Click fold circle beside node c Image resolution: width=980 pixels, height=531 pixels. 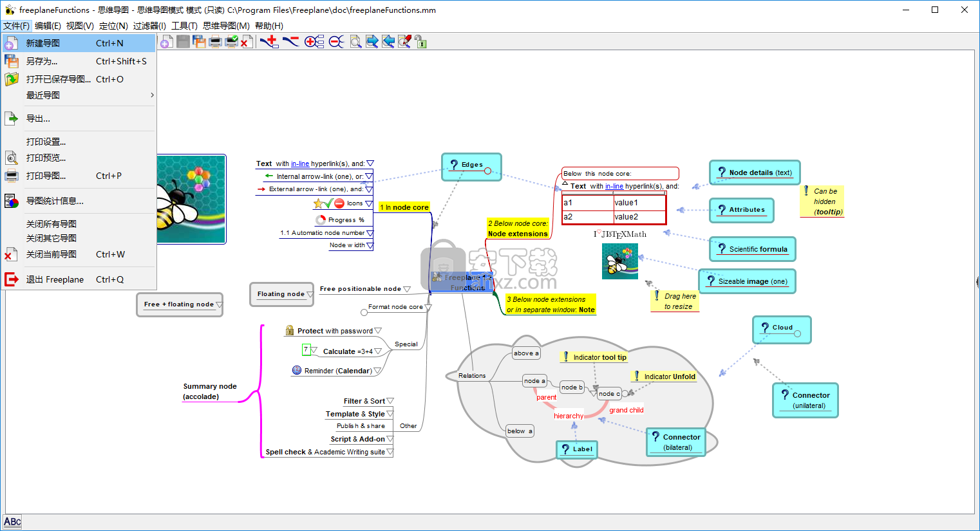point(625,394)
